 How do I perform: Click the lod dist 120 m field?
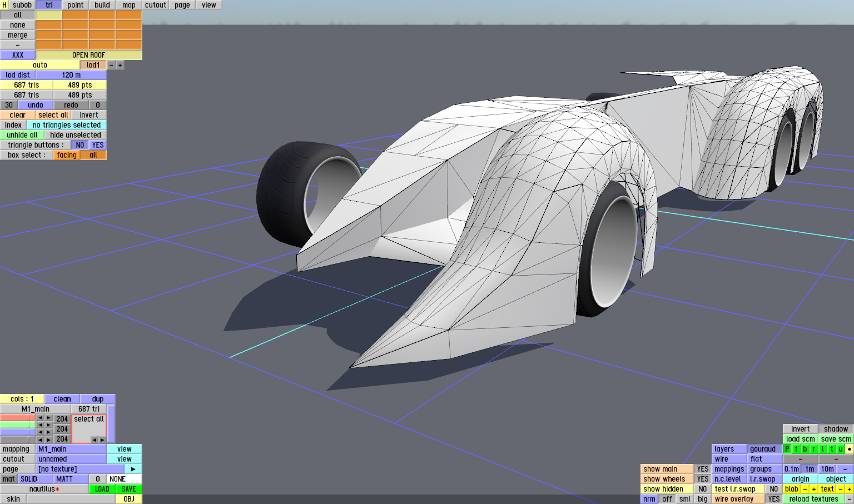pyautogui.click(x=71, y=75)
